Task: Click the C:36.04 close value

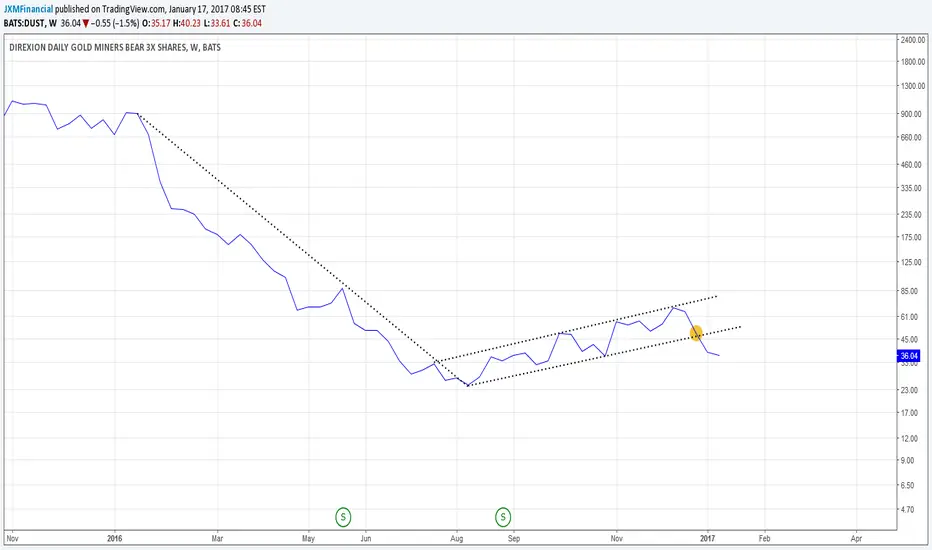Action: tap(247, 23)
